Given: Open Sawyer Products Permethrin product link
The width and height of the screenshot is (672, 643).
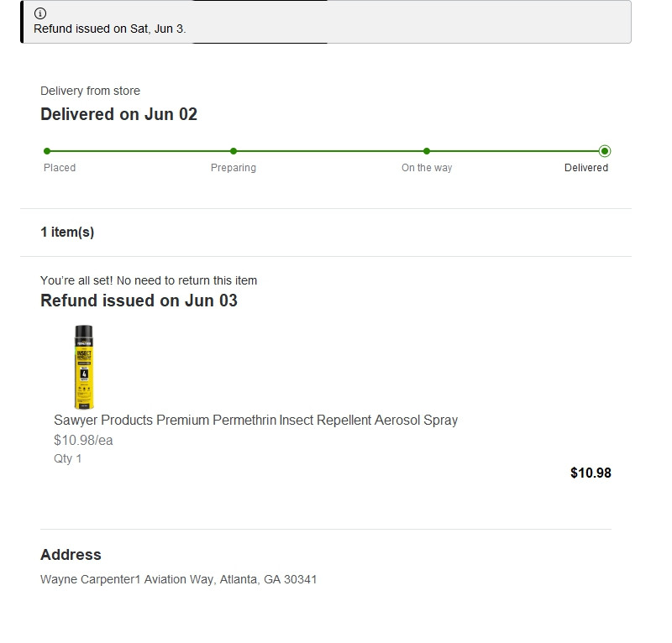Looking at the screenshot, I should 256,421.
